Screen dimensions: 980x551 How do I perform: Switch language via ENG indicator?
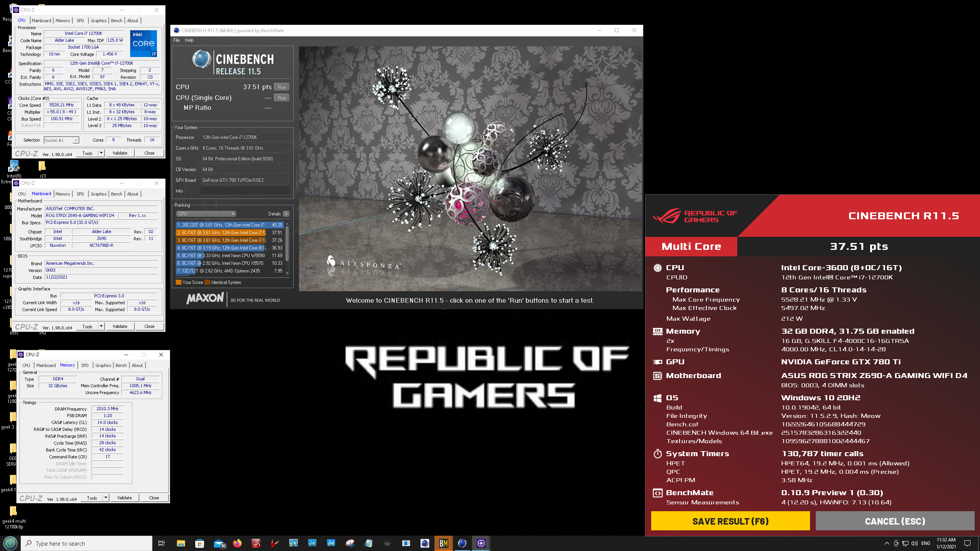[926, 543]
